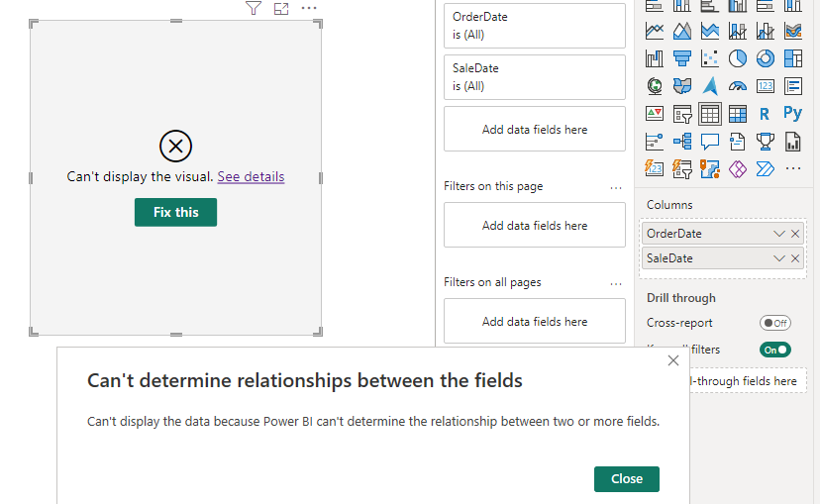Select the Table visual icon
Image resolution: width=820 pixels, height=504 pixels.
pyautogui.click(x=710, y=114)
